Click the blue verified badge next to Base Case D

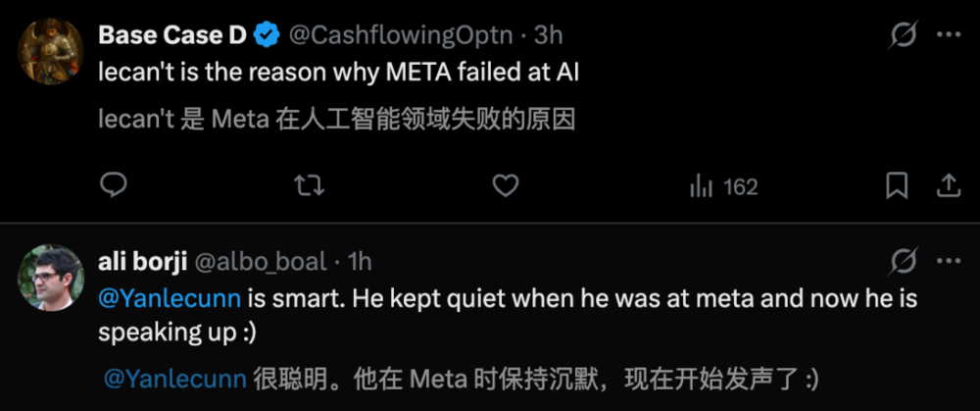click(265, 36)
